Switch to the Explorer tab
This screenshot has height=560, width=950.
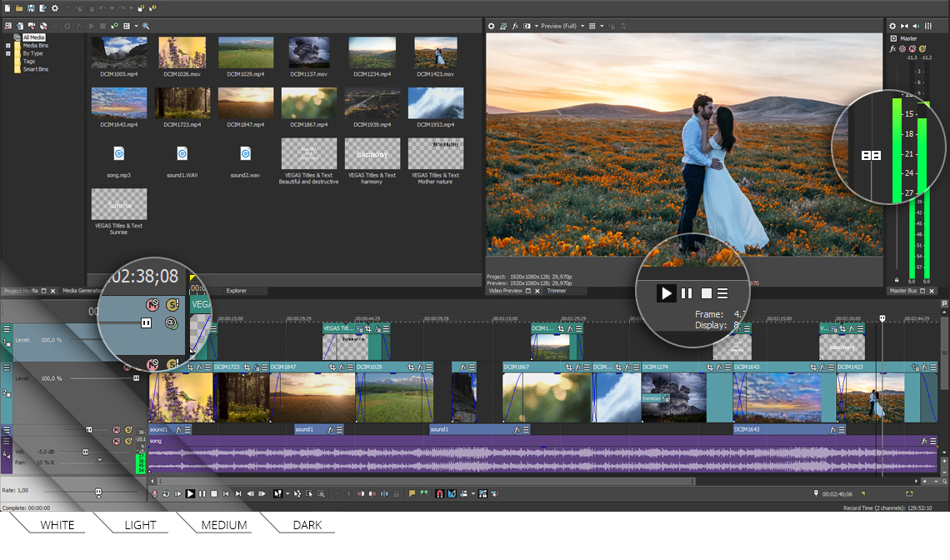[x=236, y=291]
